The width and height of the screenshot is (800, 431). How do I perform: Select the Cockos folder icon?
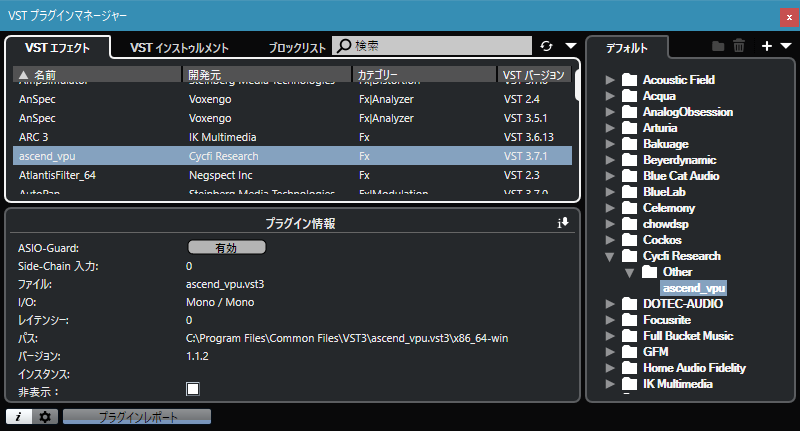pyautogui.click(x=630, y=240)
